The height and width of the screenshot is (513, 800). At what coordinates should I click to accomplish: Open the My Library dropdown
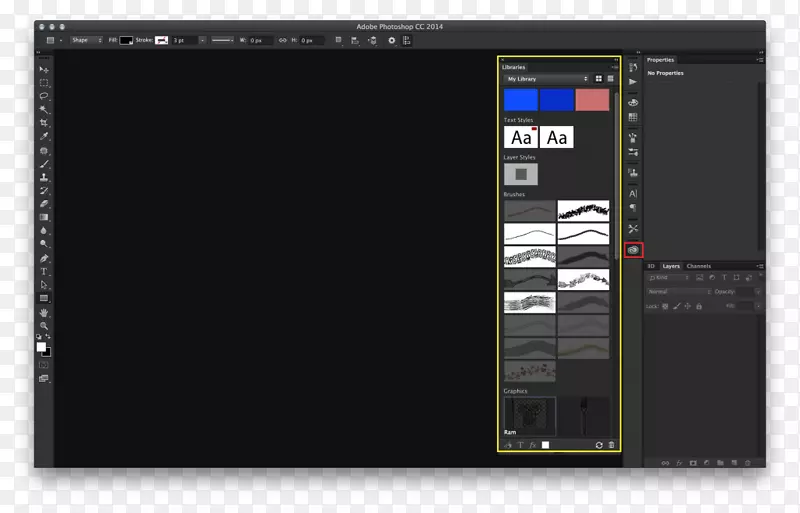tap(546, 78)
